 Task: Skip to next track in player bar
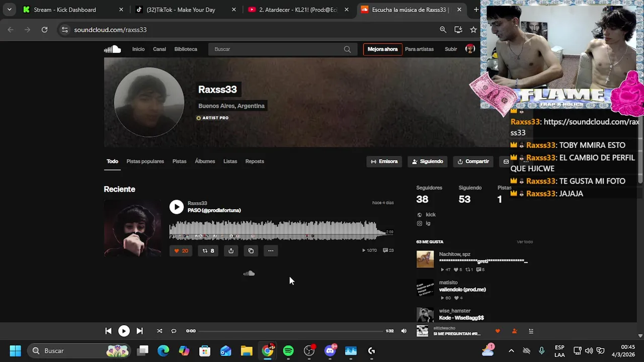click(x=139, y=331)
